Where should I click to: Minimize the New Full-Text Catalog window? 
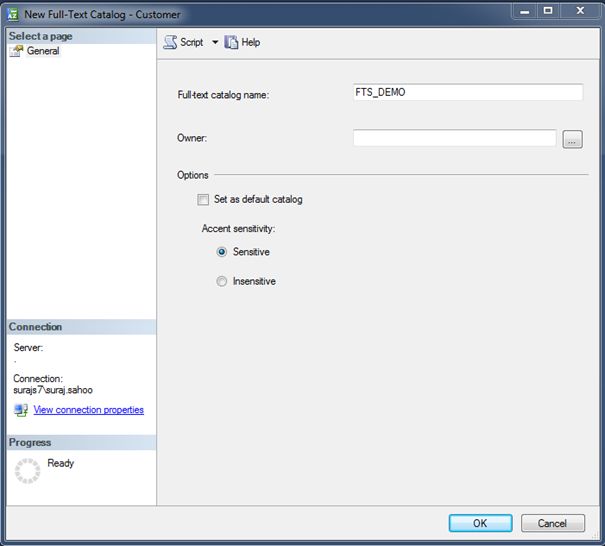524,11
